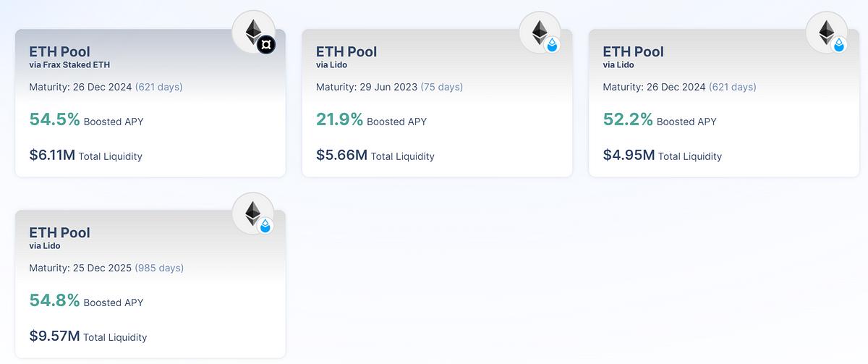Click the Lido droplet badge on the Dec 2025 pool
868x364 pixels.
coord(265,227)
